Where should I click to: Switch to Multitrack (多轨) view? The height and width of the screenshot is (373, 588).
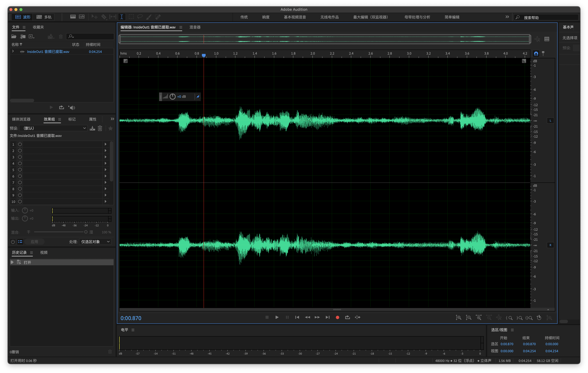(x=44, y=17)
